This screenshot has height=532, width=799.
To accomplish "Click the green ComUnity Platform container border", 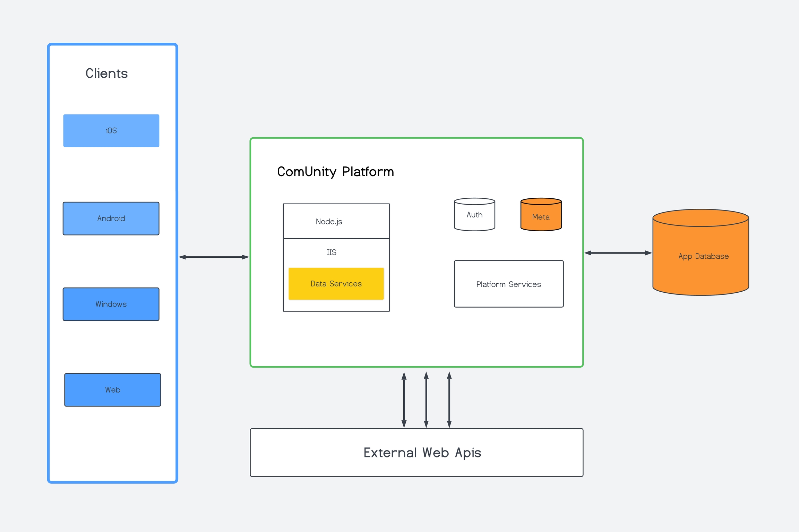I will point(416,138).
